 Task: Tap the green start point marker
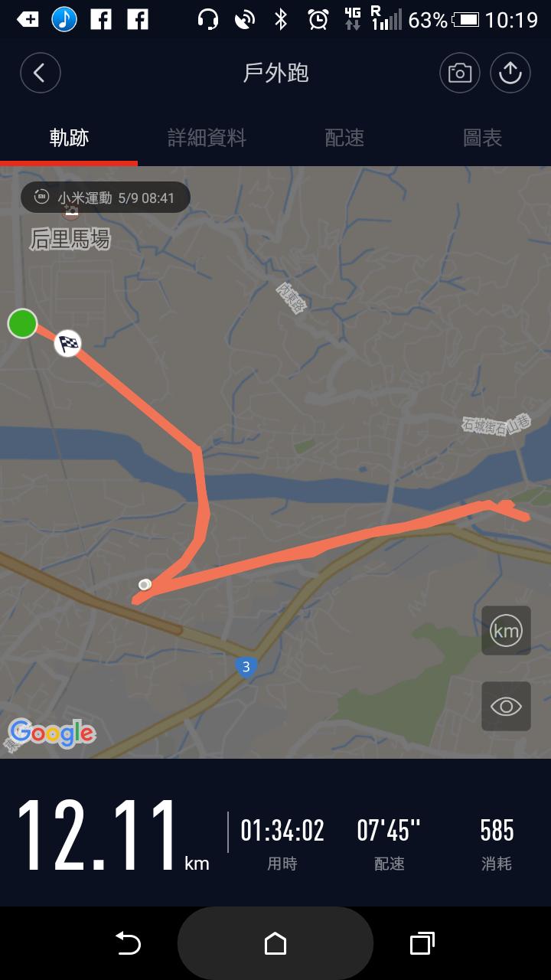[23, 323]
